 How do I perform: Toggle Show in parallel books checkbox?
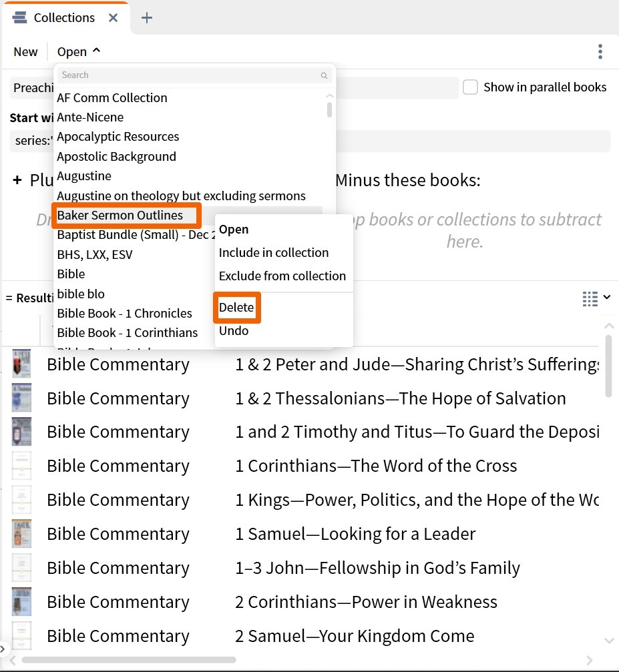470,87
